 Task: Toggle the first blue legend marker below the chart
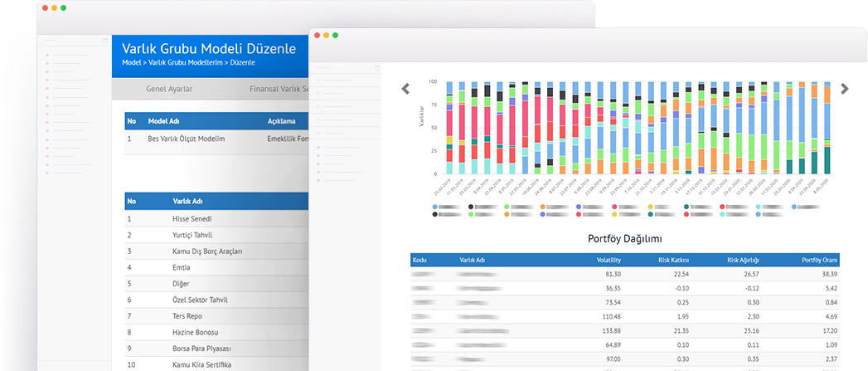(436, 206)
